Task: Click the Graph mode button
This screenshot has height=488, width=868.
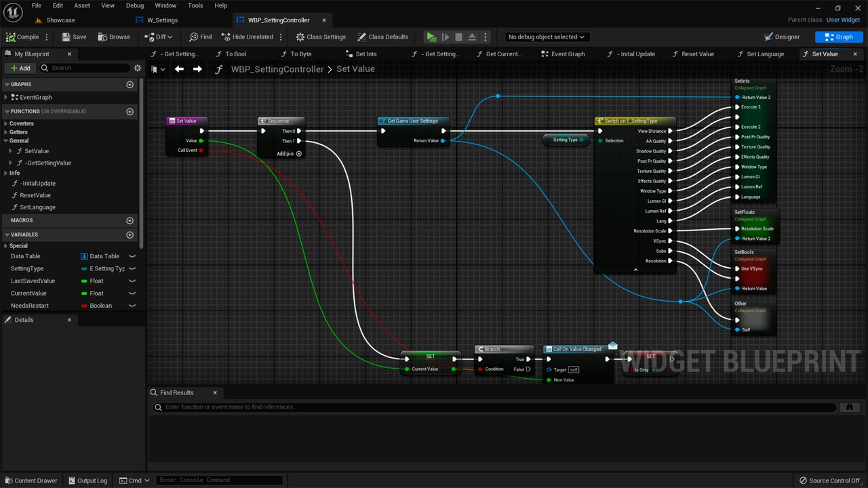Action: coord(839,37)
